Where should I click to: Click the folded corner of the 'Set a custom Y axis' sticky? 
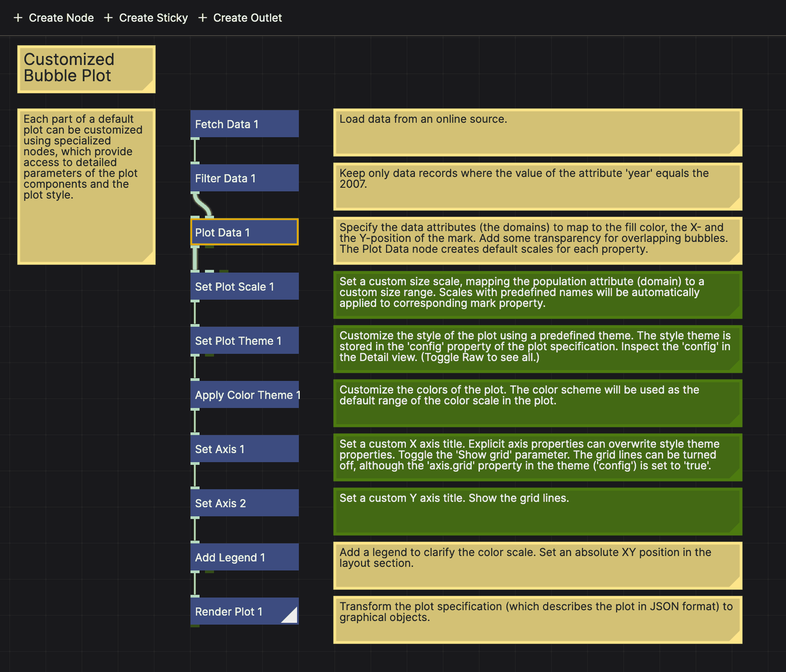tap(736, 529)
